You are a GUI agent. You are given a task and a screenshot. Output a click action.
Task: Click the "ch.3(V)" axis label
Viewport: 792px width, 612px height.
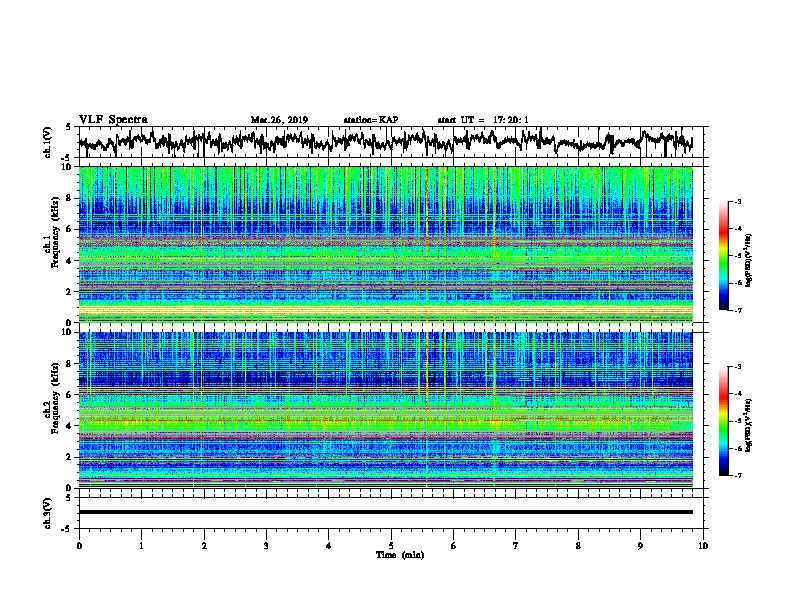pyautogui.click(x=48, y=513)
